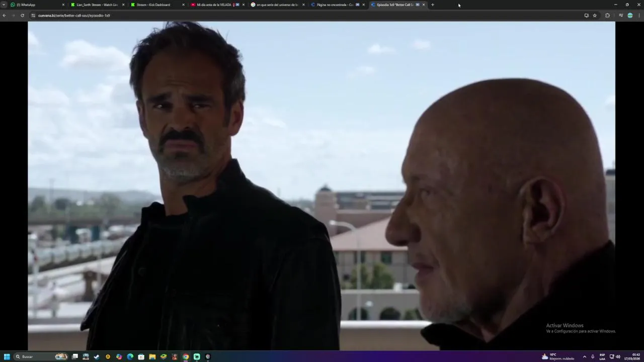The height and width of the screenshot is (362, 644).
Task: Switch to the Página no encontrada tab
Action: point(337,5)
